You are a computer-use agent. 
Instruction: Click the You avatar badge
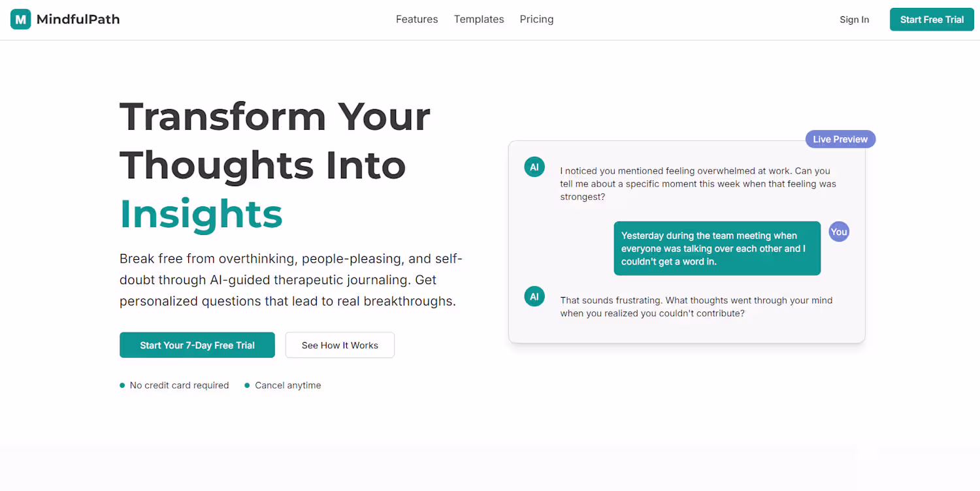coord(839,232)
